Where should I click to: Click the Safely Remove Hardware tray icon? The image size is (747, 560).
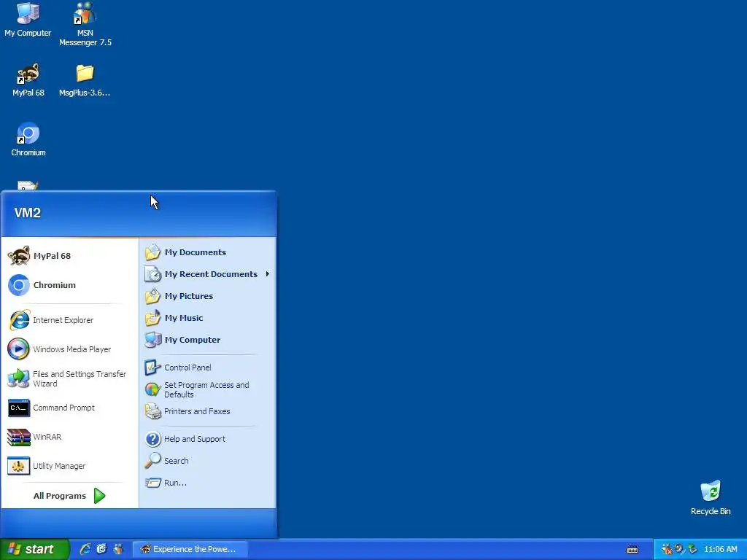pyautogui.click(x=693, y=549)
